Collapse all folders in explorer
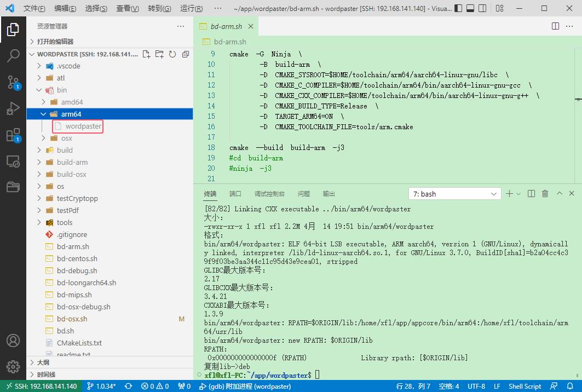Image resolution: width=582 pixels, height=392 pixels. pos(186,54)
